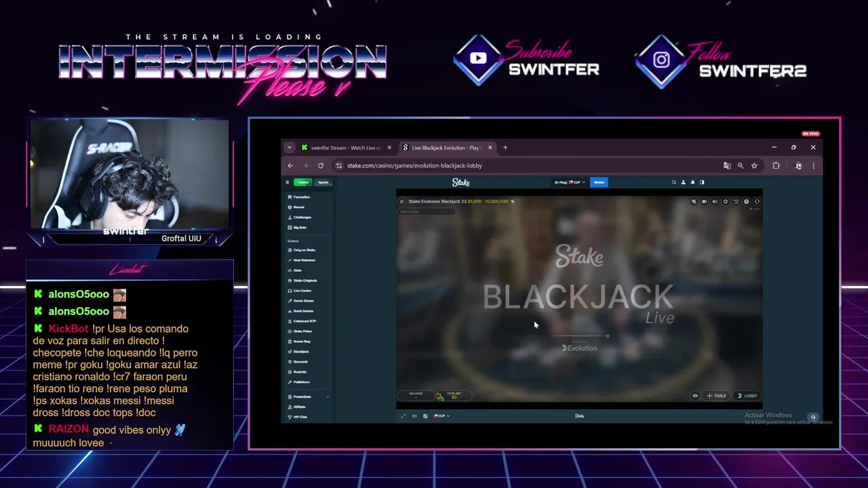Open Publishers list
Screen dimensions: 868x488
click(299, 382)
